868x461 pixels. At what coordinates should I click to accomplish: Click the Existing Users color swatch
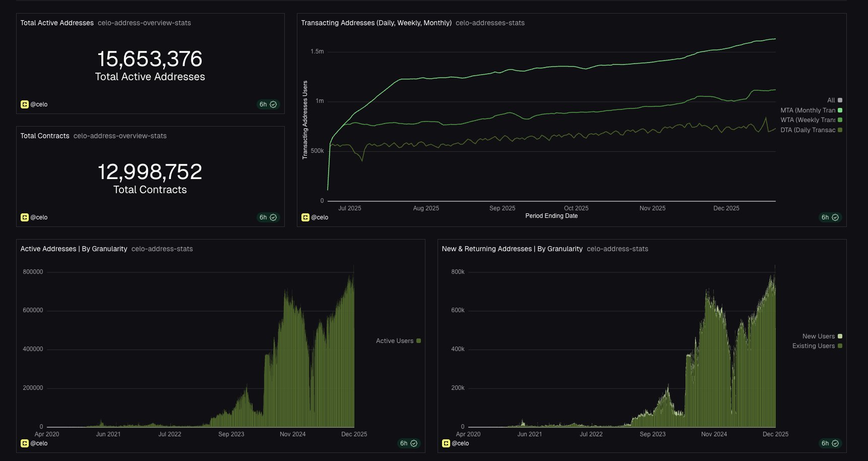coord(840,346)
